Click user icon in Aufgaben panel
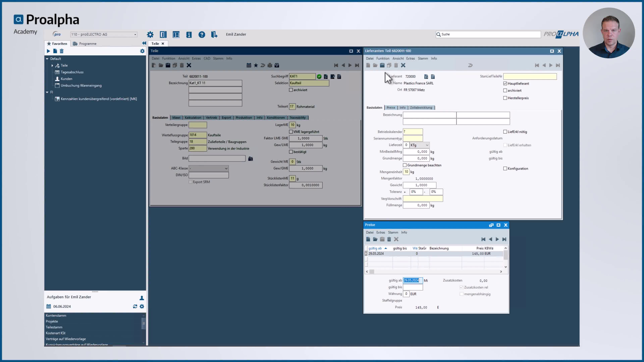Image resolution: width=644 pixels, height=362 pixels. (142, 298)
